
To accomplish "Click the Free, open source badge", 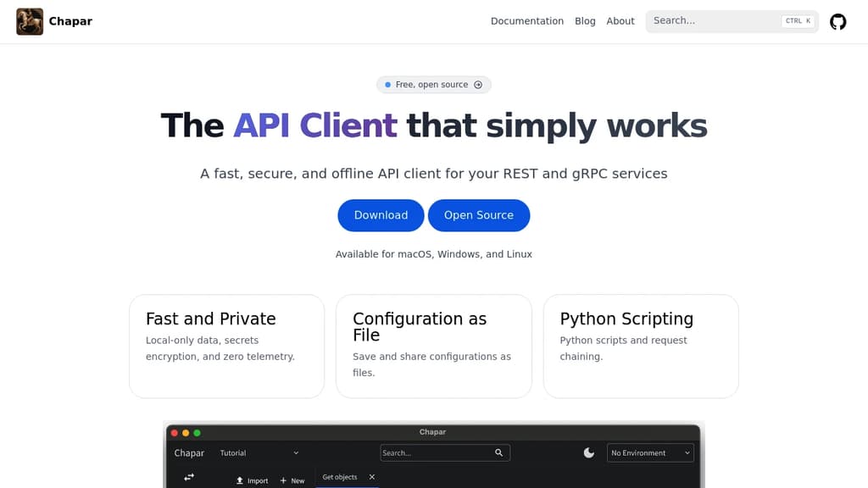I will (433, 85).
